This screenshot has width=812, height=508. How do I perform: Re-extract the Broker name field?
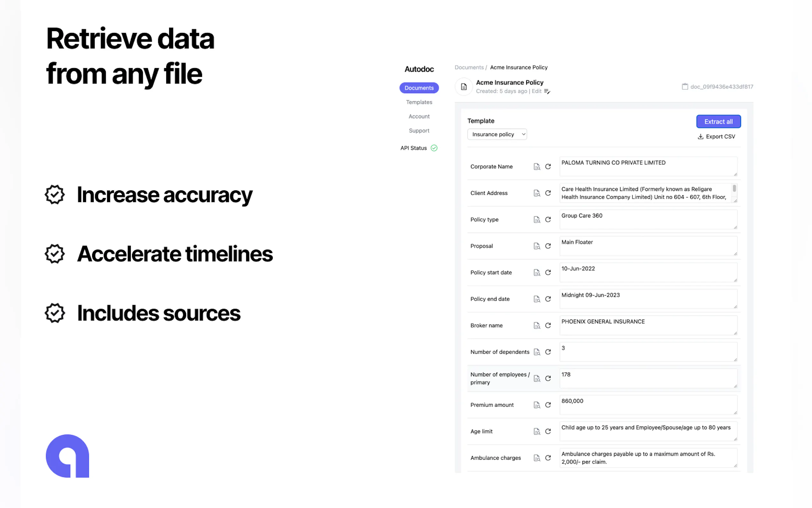pos(548,325)
